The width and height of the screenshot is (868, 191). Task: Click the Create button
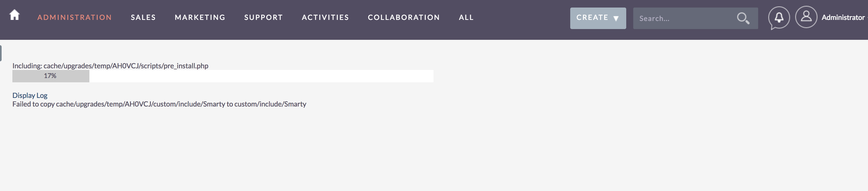click(598, 18)
